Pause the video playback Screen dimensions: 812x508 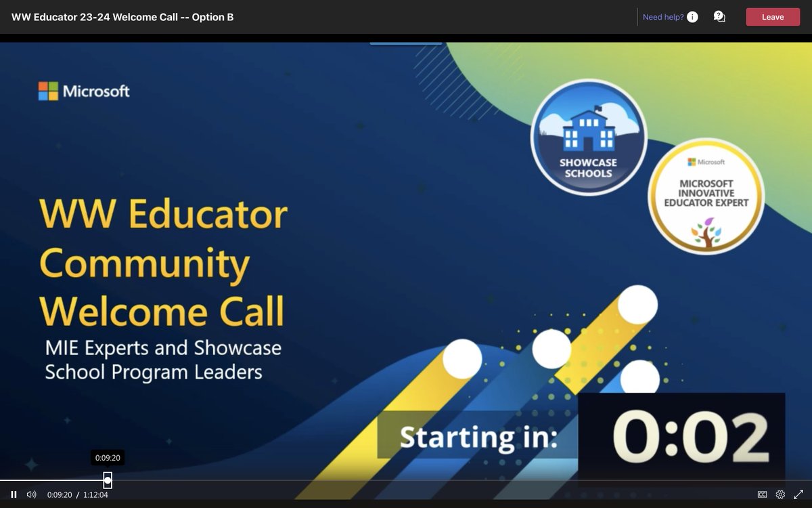pyautogui.click(x=14, y=494)
